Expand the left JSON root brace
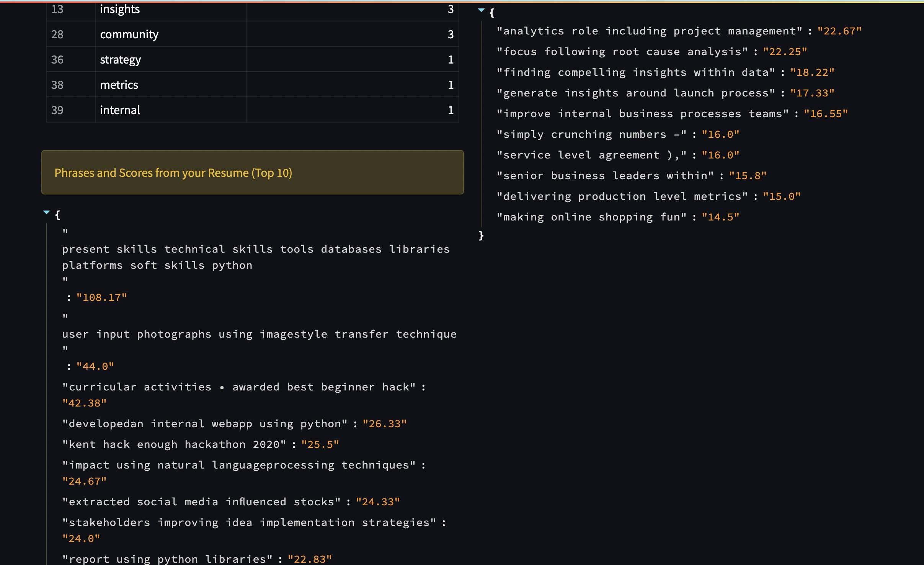This screenshot has width=924, height=565. click(58, 215)
